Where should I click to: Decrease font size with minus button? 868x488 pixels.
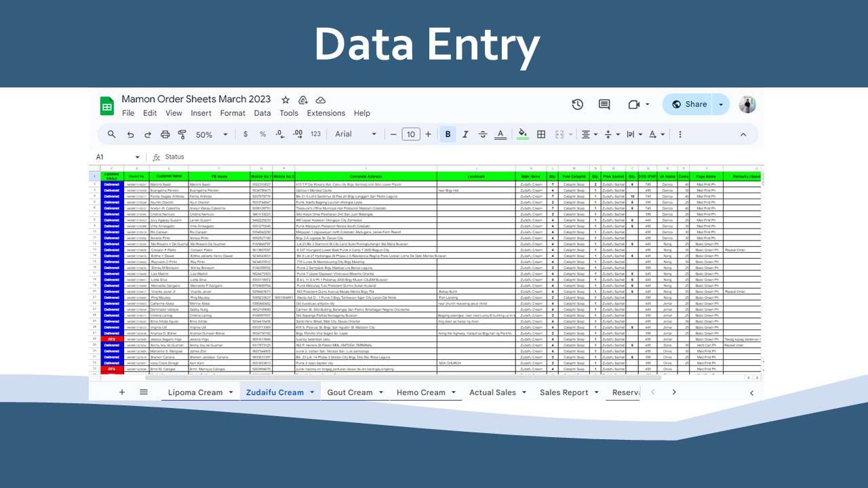[x=393, y=134]
